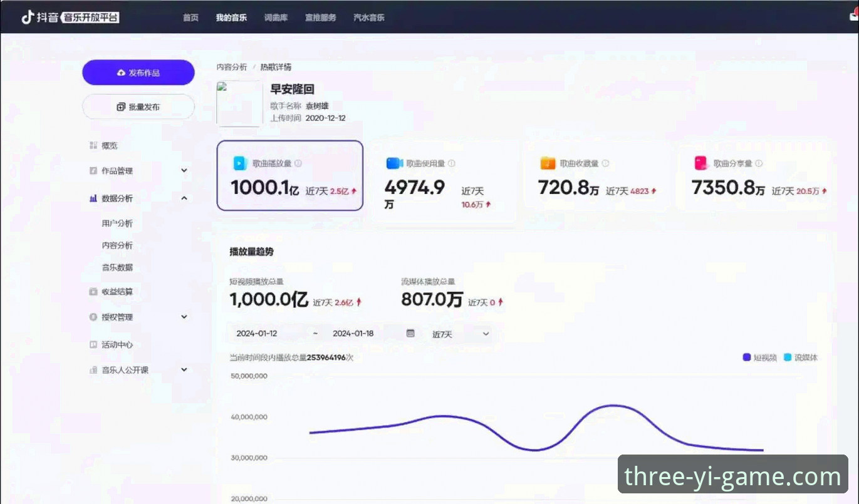
Task: Click the 作品管理 sidebar icon
Action: (x=93, y=170)
